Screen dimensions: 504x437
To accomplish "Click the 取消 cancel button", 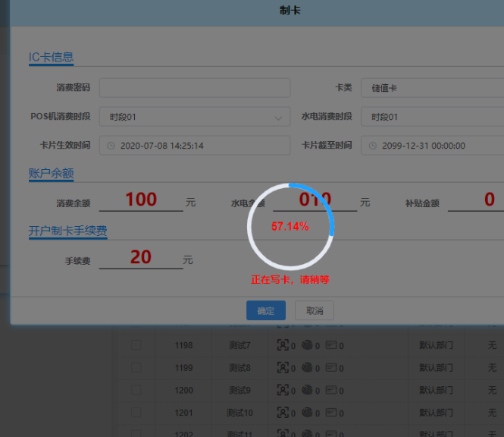I will point(314,310).
